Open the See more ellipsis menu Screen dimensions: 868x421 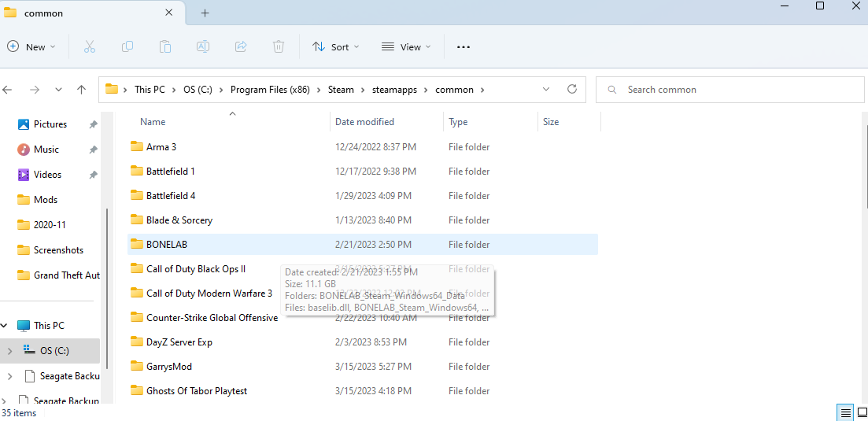tap(464, 47)
